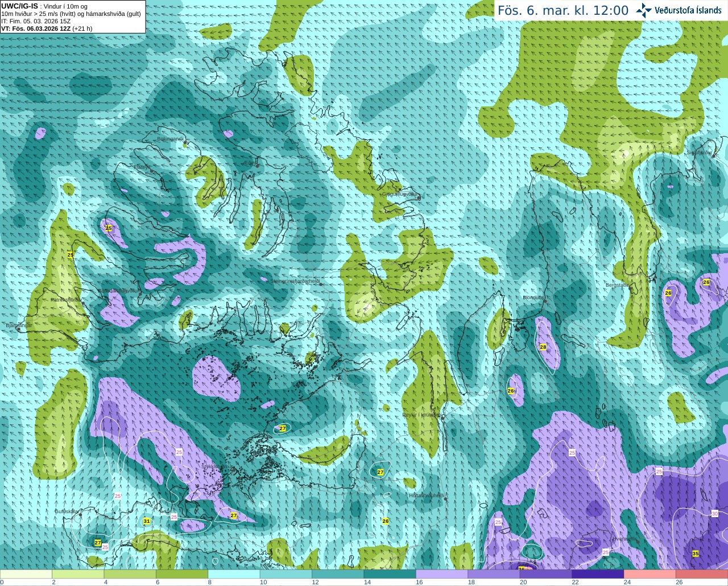Image resolution: width=728 pixels, height=586 pixels.
Task: Select the 2–4 m/s light green legend swatch
Action: (x=78, y=574)
